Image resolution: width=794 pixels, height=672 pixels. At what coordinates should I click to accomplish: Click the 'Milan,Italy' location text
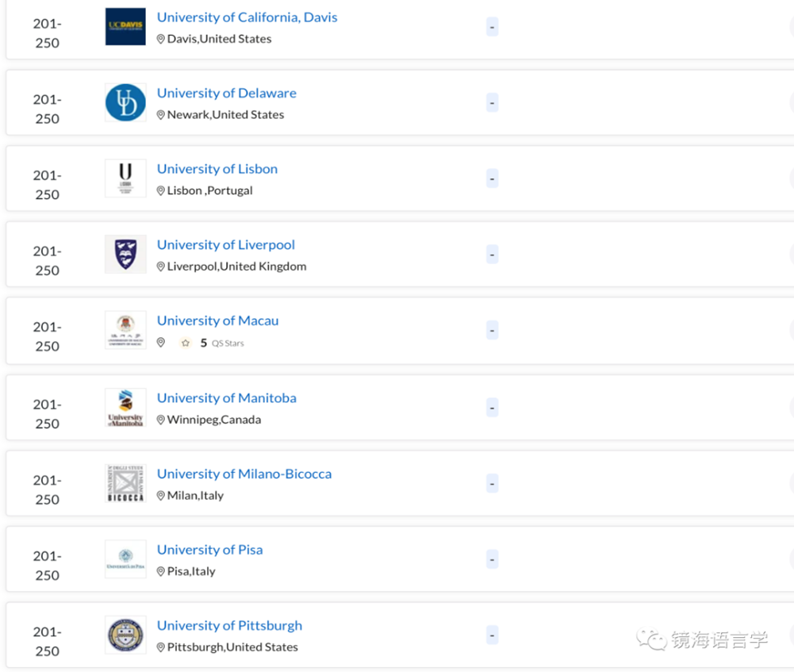click(x=195, y=496)
